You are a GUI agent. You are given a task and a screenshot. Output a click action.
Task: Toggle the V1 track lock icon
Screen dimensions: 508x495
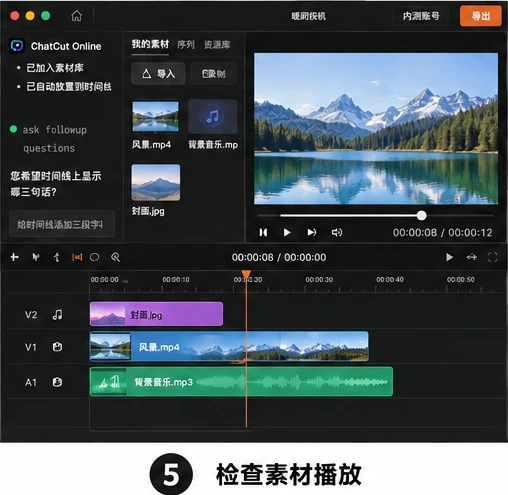[x=57, y=347]
